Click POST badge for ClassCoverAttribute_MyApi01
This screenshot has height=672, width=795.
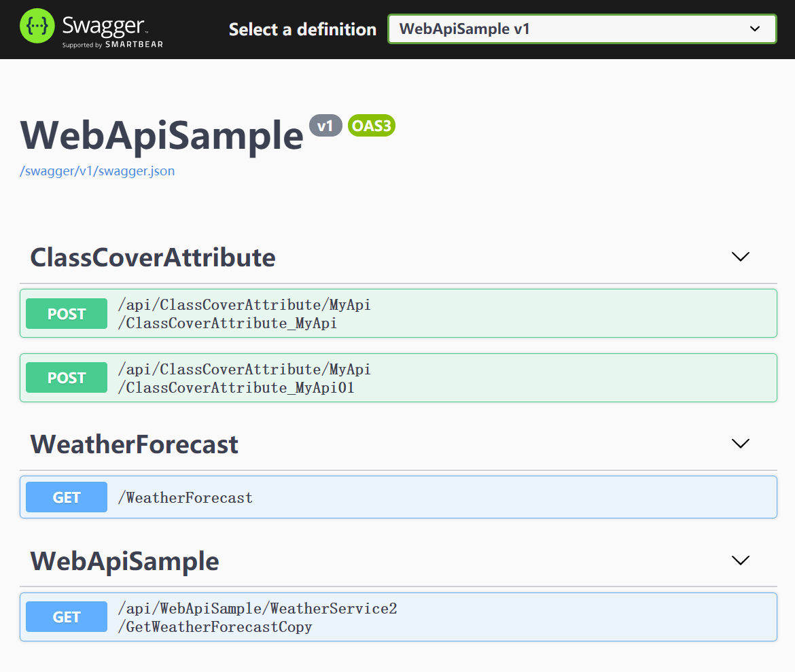click(67, 377)
